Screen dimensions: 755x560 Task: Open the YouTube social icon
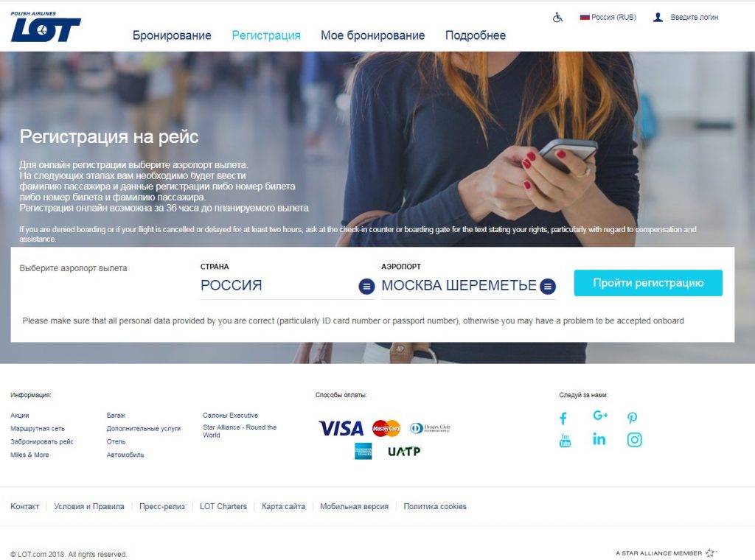(x=566, y=440)
